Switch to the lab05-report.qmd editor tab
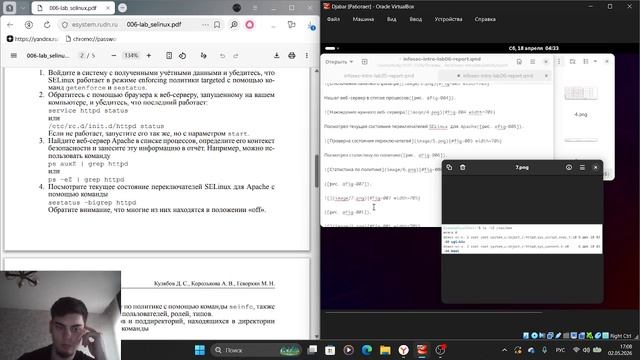The width and height of the screenshot is (640, 360). (378, 76)
